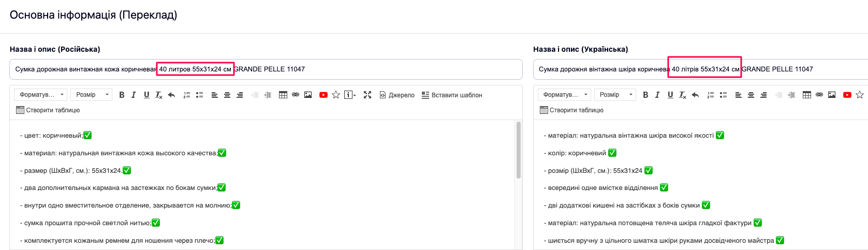This screenshot has width=868, height=250.
Task: Click undo arrow in Ukrainian editor
Action: click(x=695, y=95)
